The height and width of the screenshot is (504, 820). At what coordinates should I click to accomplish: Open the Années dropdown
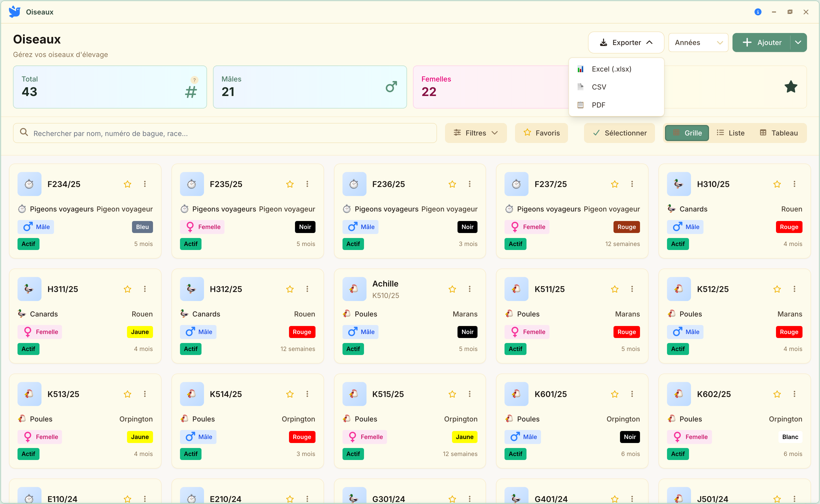(698, 42)
